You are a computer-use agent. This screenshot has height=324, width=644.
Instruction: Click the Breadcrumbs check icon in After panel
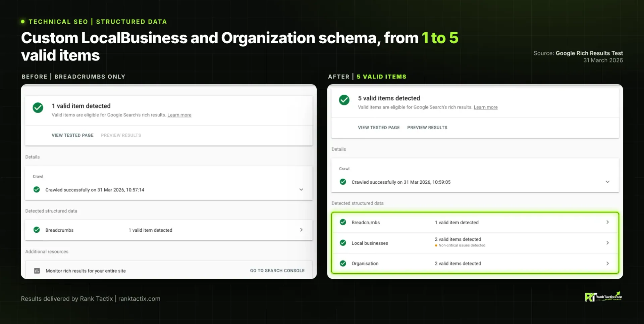point(343,222)
